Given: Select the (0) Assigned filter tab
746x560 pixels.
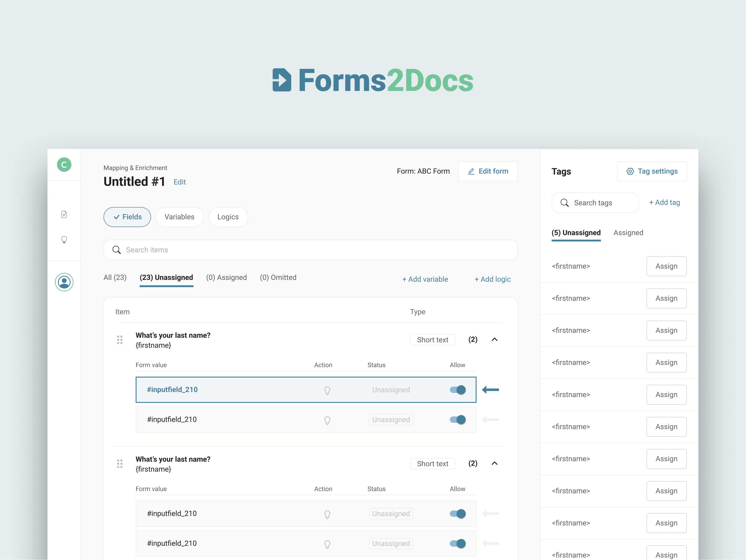Looking at the screenshot, I should [x=226, y=277].
